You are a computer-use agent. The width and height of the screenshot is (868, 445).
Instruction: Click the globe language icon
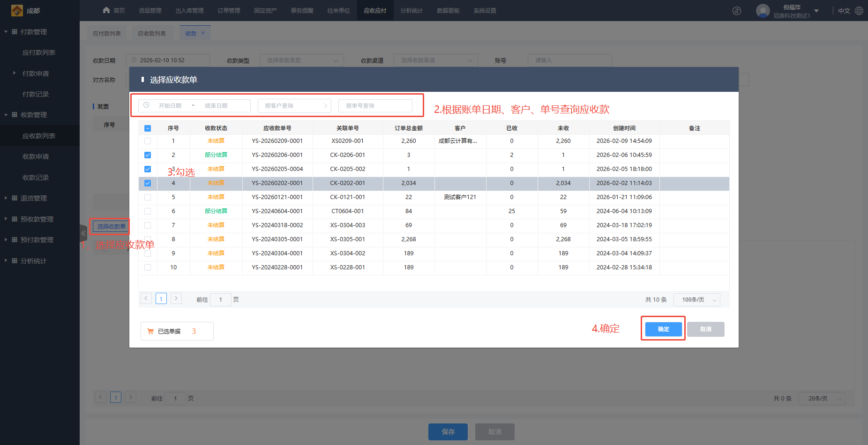(859, 11)
